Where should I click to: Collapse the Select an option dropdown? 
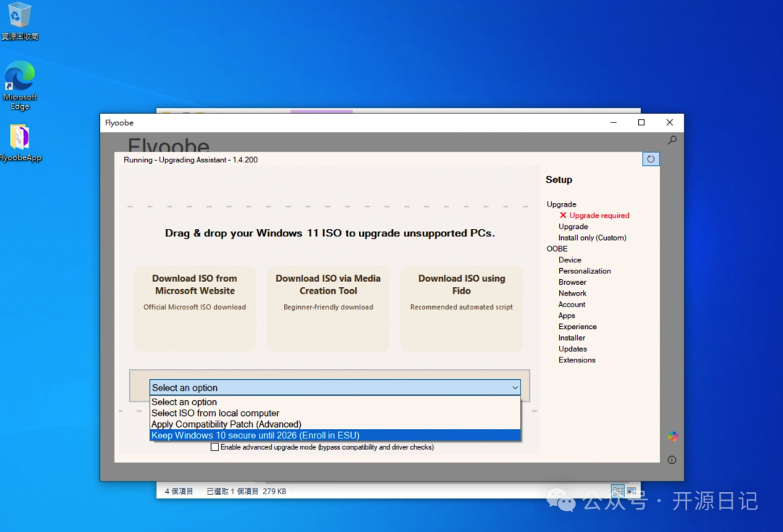[x=515, y=388]
